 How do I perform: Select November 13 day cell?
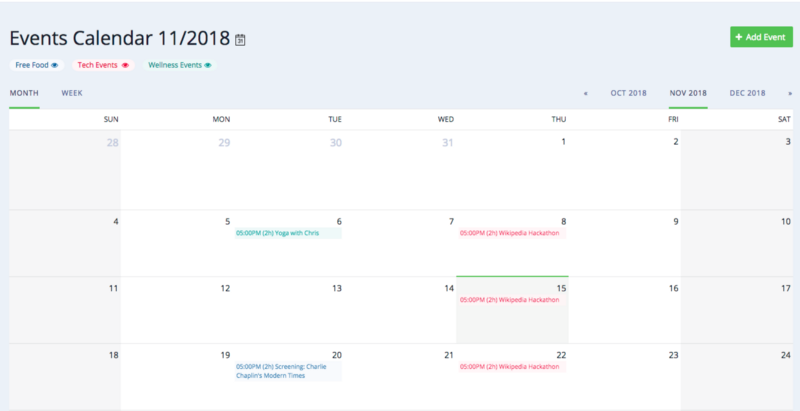coord(289,311)
